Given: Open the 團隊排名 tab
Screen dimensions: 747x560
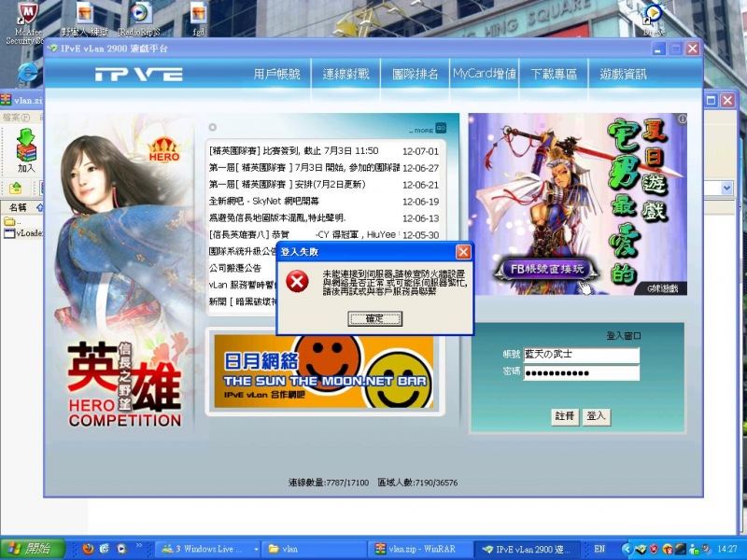Looking at the screenshot, I should (x=415, y=74).
